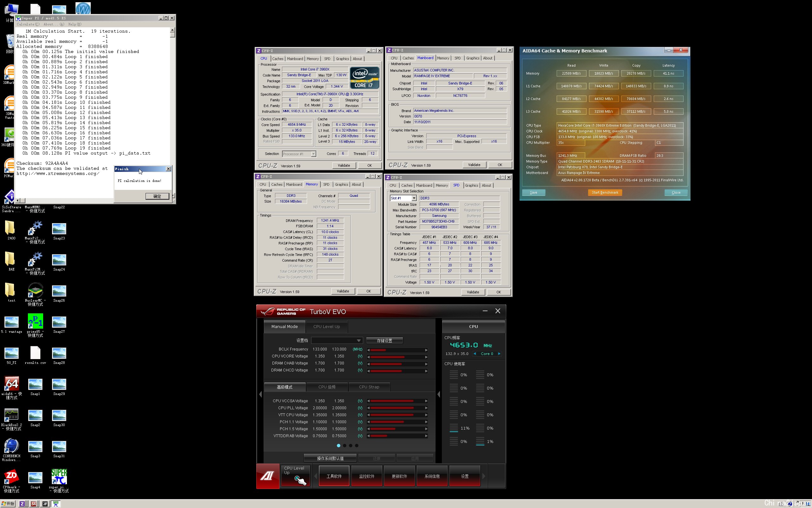
Task: Click the 操作系统默认值 OS defaults button
Action: (330, 458)
